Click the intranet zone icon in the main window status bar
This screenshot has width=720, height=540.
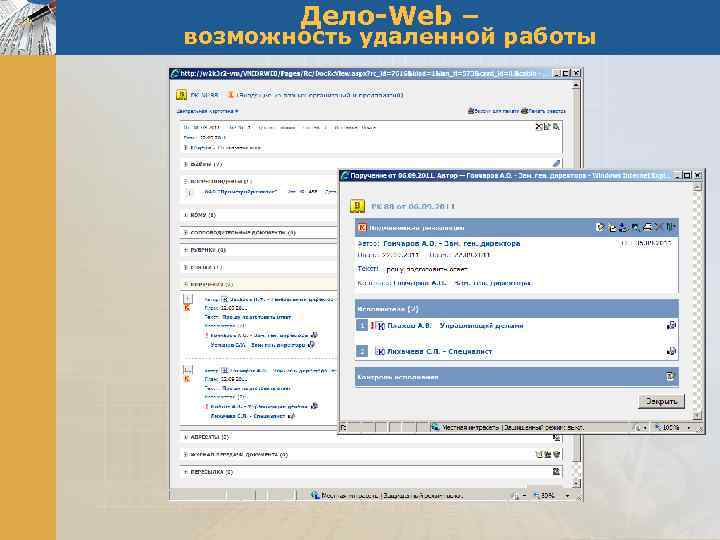click(x=315, y=495)
